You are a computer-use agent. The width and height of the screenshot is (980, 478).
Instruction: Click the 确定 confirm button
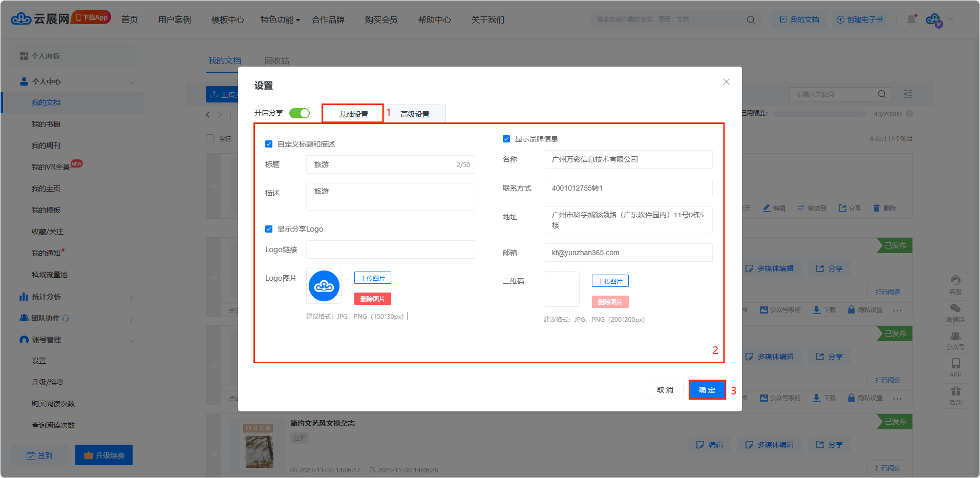pos(707,390)
